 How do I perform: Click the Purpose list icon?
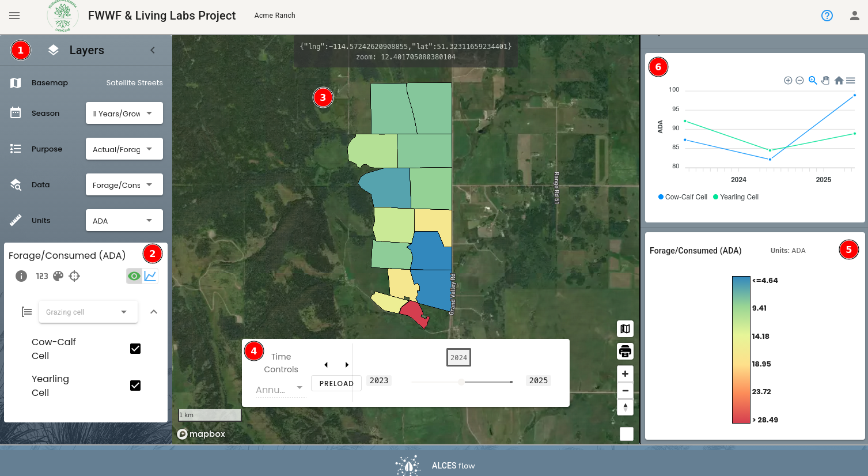coord(16,149)
